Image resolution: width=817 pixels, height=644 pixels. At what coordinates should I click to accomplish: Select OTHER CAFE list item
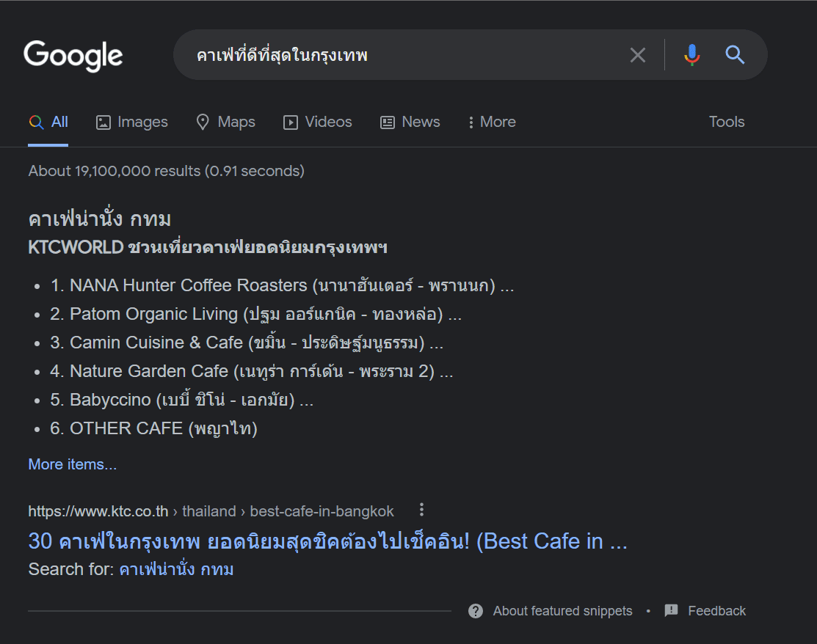tap(153, 429)
